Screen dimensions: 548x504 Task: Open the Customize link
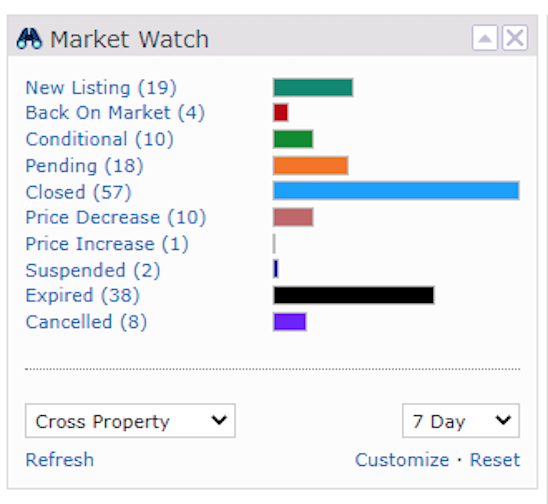click(x=402, y=460)
